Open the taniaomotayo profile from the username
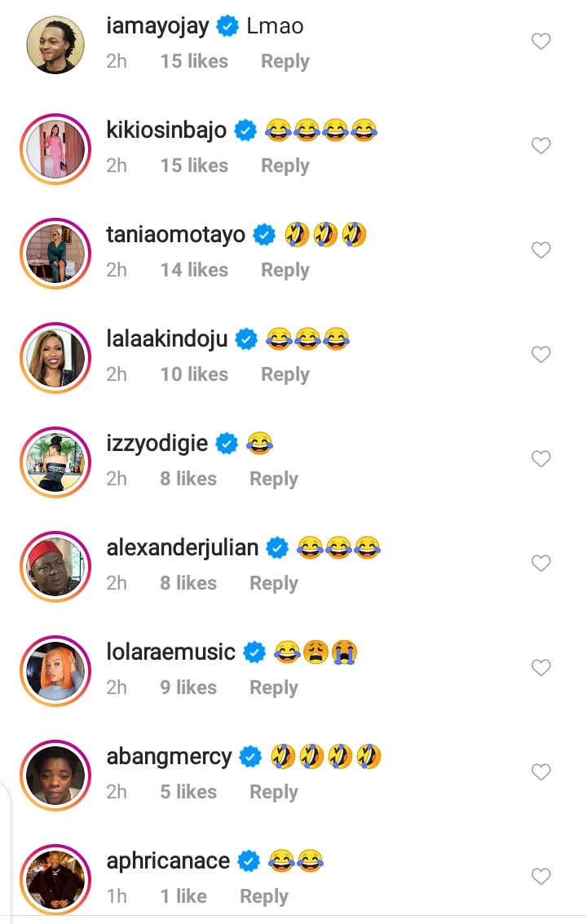587x924 pixels. [x=175, y=235]
